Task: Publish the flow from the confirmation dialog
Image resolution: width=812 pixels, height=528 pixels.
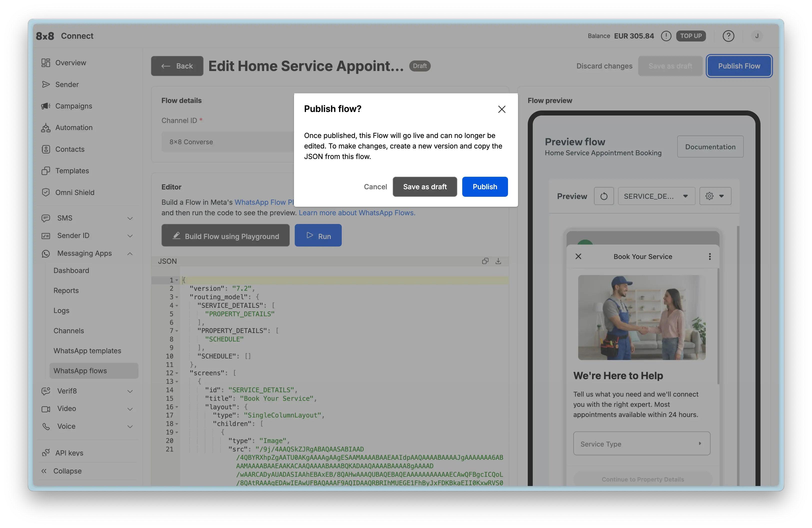Action: (x=485, y=186)
